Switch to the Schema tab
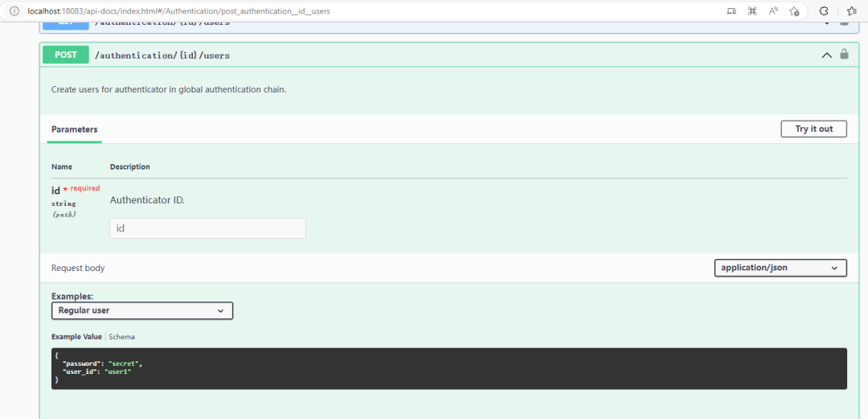Image resolution: width=868 pixels, height=419 pixels. pos(122,337)
